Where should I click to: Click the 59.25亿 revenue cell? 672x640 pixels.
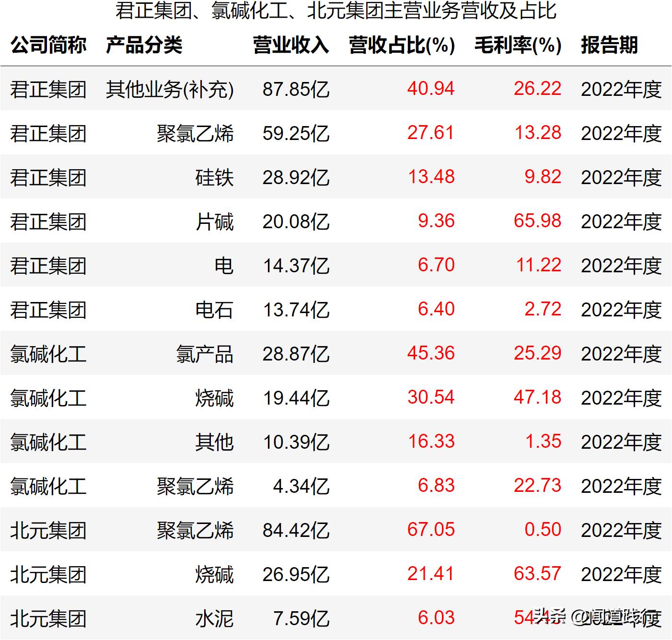coord(296,133)
